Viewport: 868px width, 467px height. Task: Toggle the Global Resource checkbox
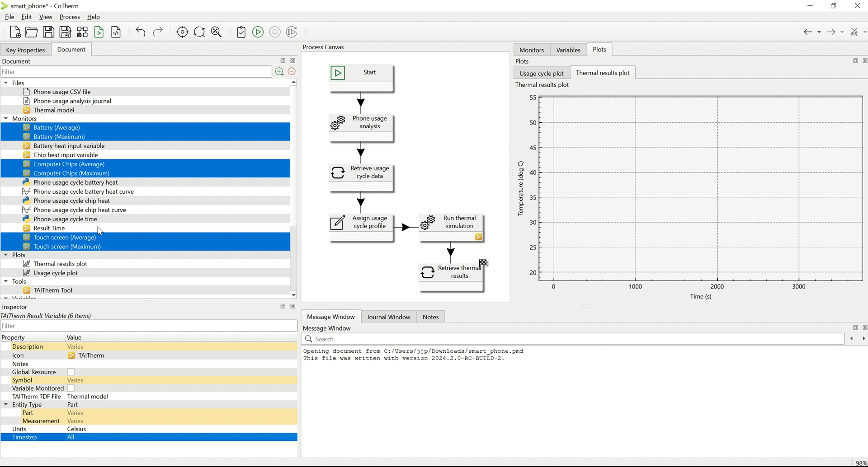point(71,372)
